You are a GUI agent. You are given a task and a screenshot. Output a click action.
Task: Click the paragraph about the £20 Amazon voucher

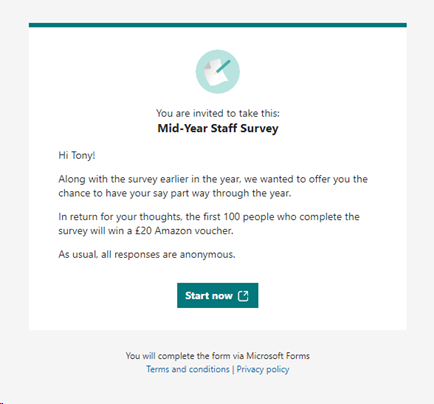click(x=209, y=224)
